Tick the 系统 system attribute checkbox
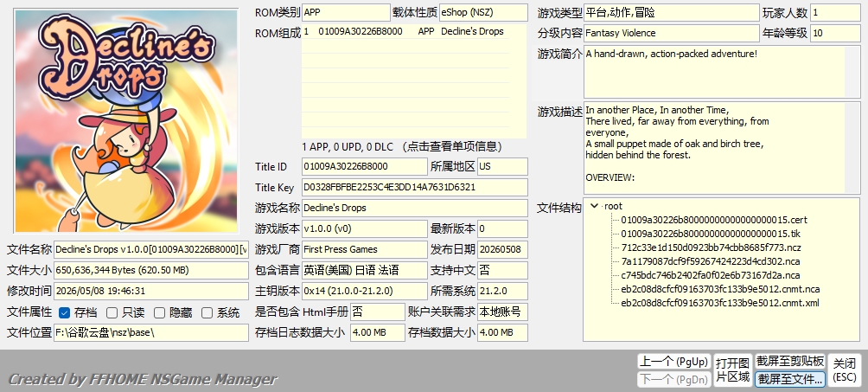The width and height of the screenshot is (868, 392). coord(207,312)
